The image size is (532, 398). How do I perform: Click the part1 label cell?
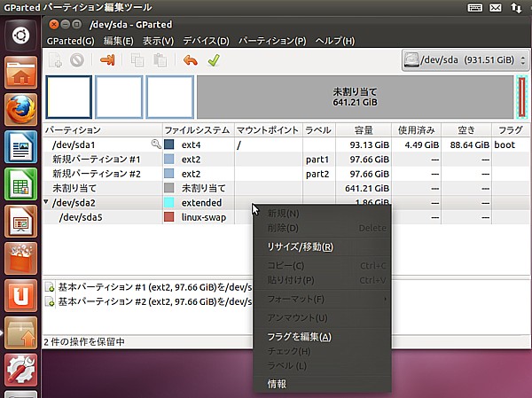[317, 160]
